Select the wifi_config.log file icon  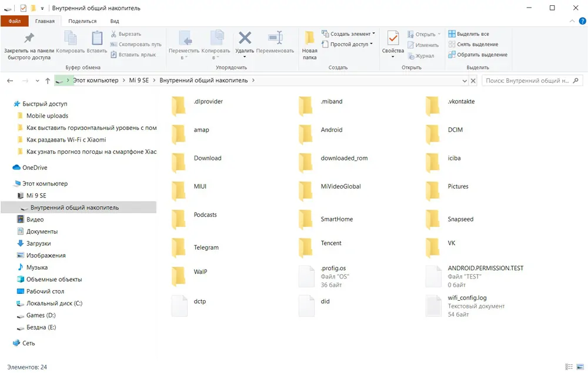coord(433,306)
